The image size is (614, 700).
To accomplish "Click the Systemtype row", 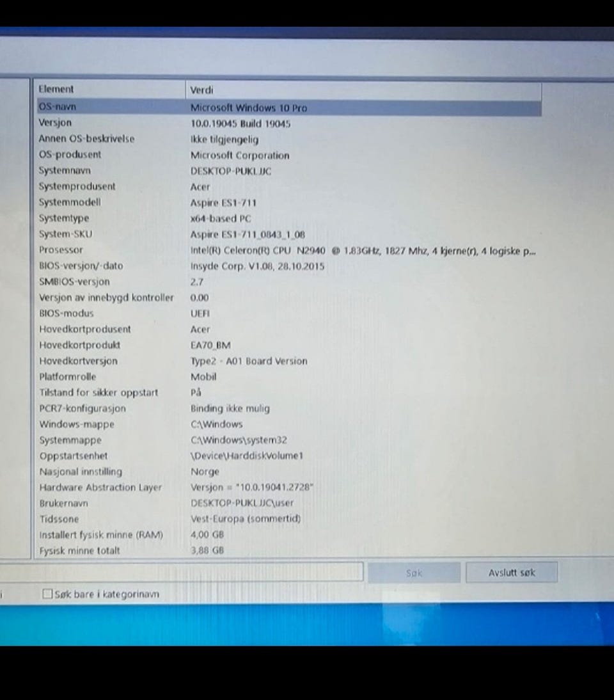I will coord(289,218).
